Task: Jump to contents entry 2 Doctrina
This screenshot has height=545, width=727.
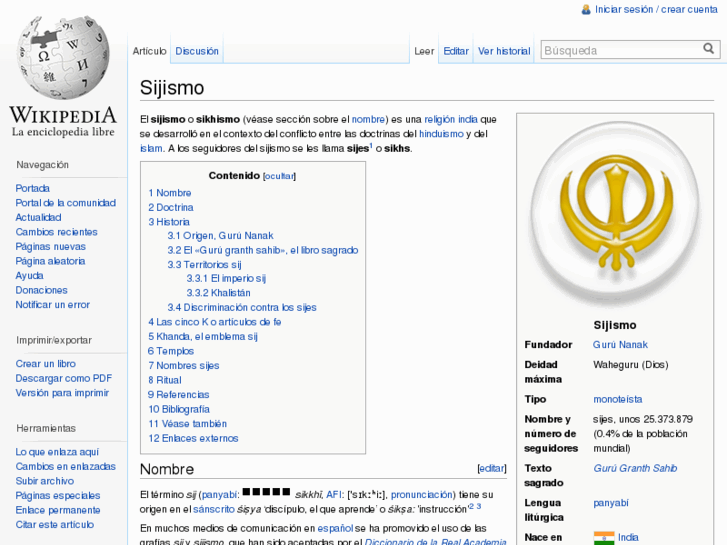Action: (x=171, y=207)
